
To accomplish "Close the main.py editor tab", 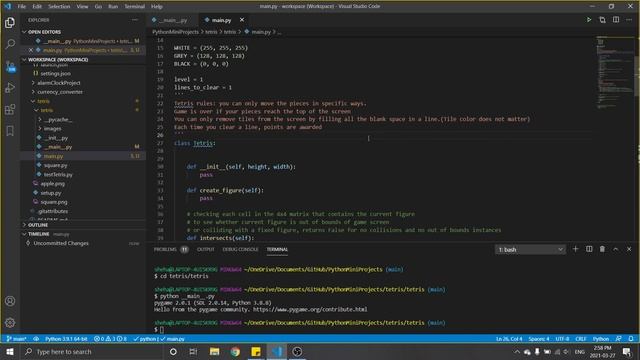I will pos(242,20).
